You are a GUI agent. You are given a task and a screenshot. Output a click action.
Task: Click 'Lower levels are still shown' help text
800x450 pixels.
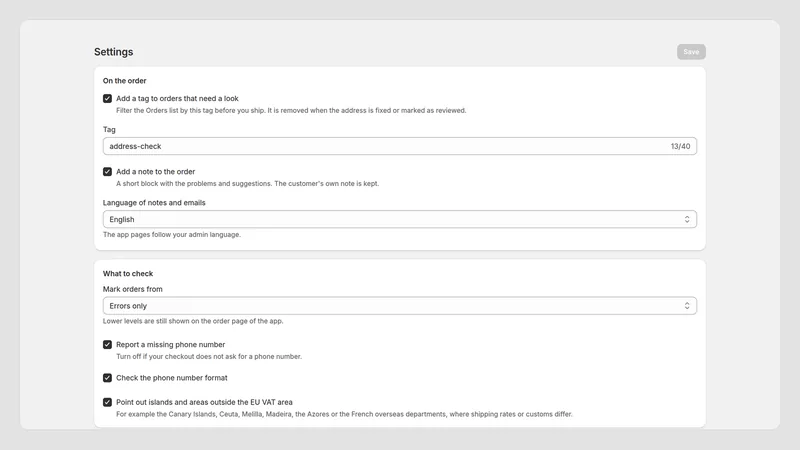point(193,321)
